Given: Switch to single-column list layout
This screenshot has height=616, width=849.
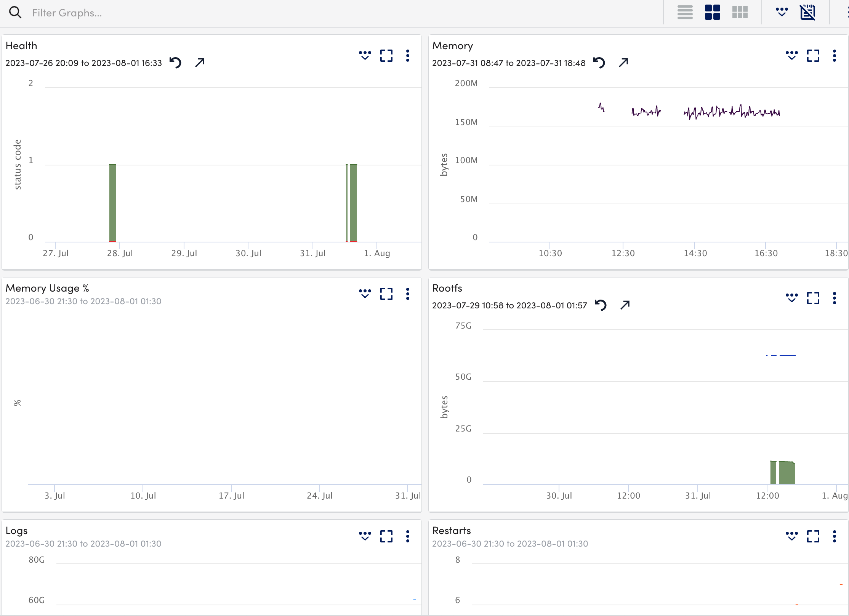Looking at the screenshot, I should tap(685, 13).
